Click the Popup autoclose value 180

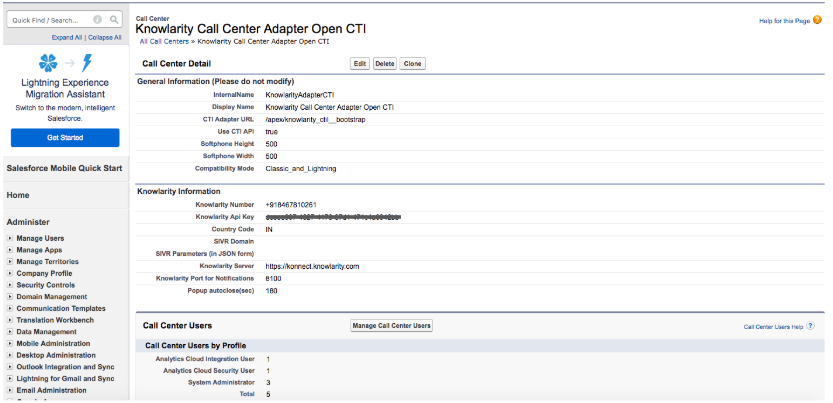pyautogui.click(x=271, y=291)
